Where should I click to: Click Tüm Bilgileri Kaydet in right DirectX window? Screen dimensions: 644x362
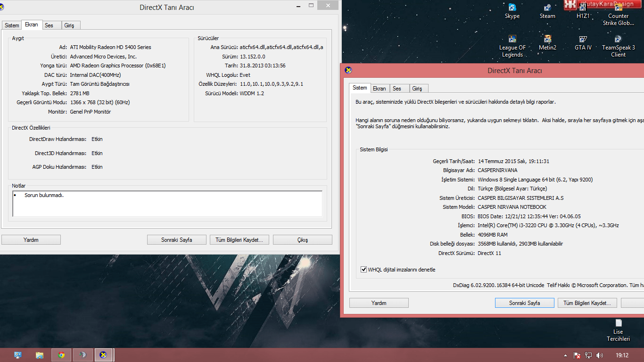(x=587, y=303)
